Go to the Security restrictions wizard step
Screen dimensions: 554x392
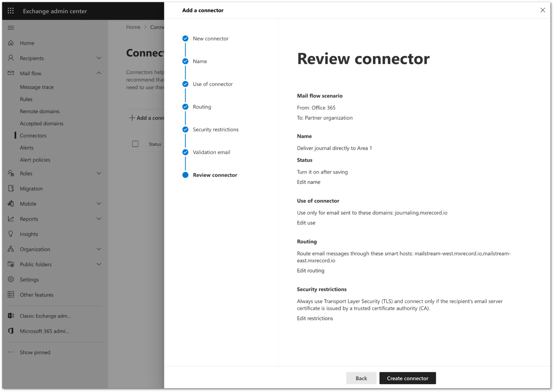point(216,129)
